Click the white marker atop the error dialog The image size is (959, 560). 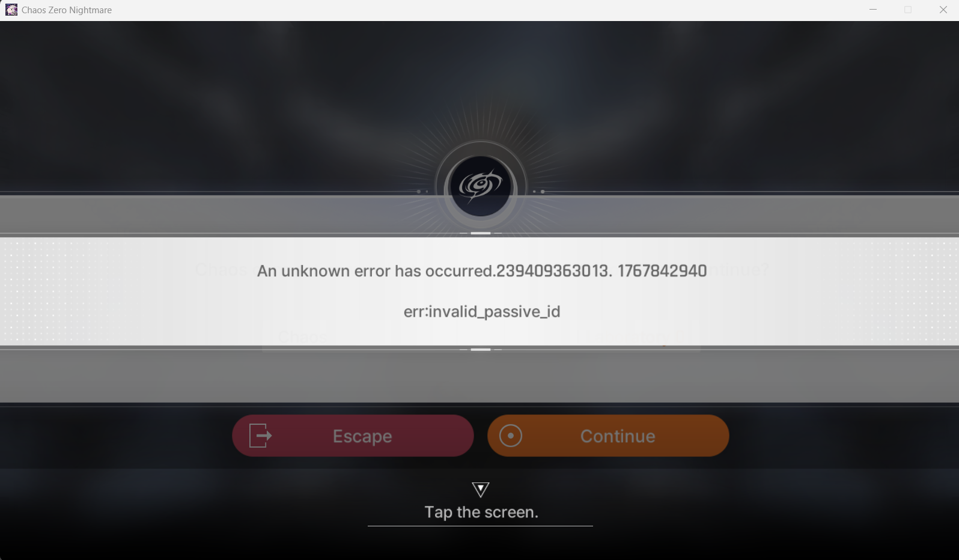click(x=481, y=233)
